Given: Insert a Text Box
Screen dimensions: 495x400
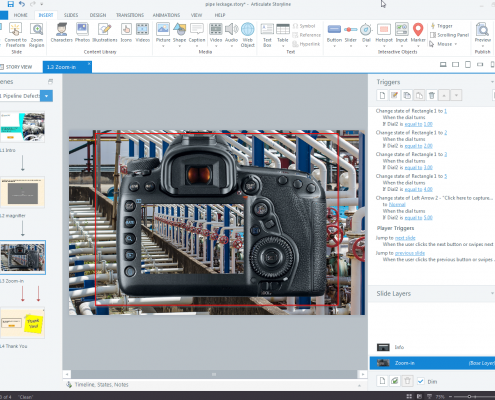Looking at the screenshot, I should click(267, 35).
